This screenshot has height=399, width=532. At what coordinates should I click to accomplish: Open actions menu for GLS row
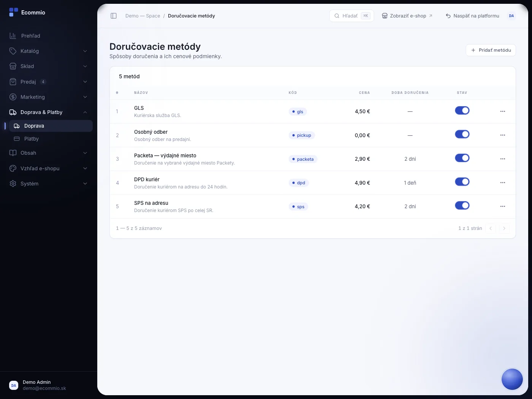(x=503, y=111)
